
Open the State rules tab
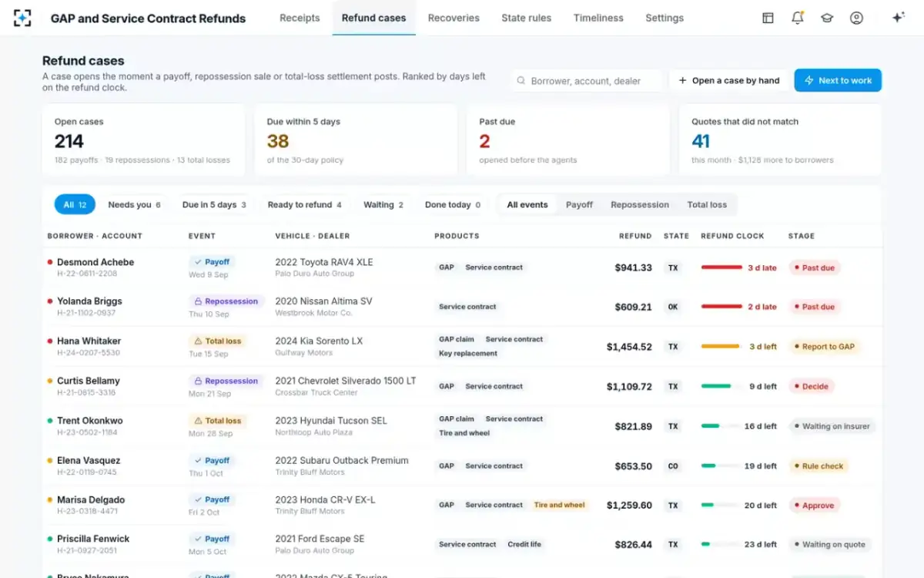(526, 18)
